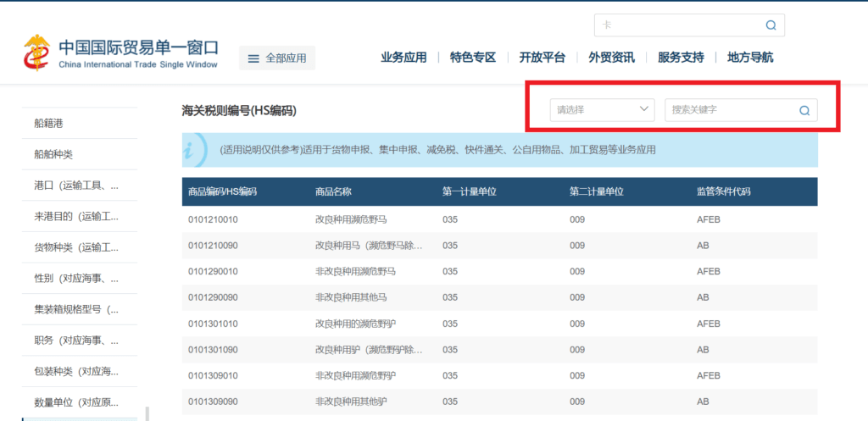The width and height of the screenshot is (868, 421).
Task: Click product name 非改良种用濒危野驴
Action: [x=355, y=375]
